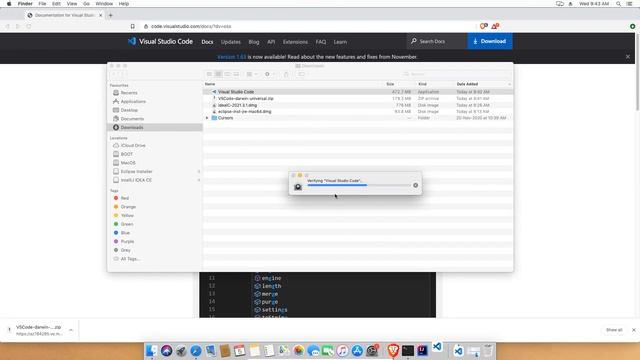Open Launchpad rocket icon in Dock
Image resolution: width=640 pixels, height=360 pixels.
181,350
